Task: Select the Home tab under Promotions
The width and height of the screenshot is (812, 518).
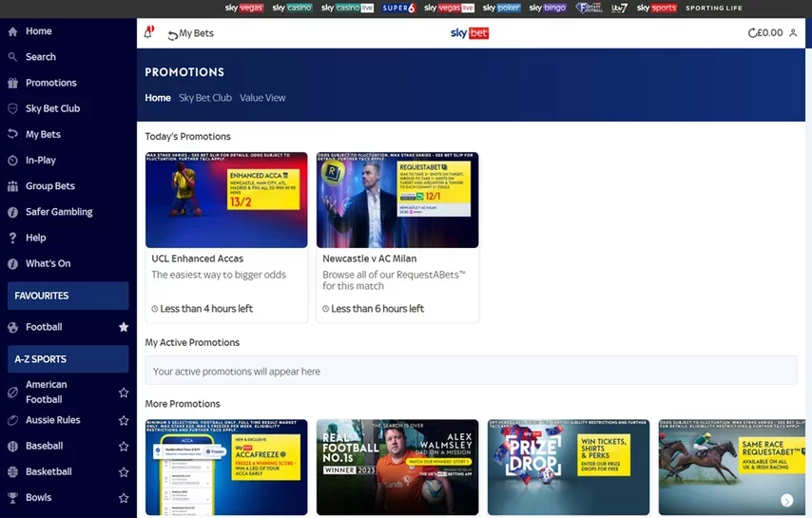Action: pos(158,98)
